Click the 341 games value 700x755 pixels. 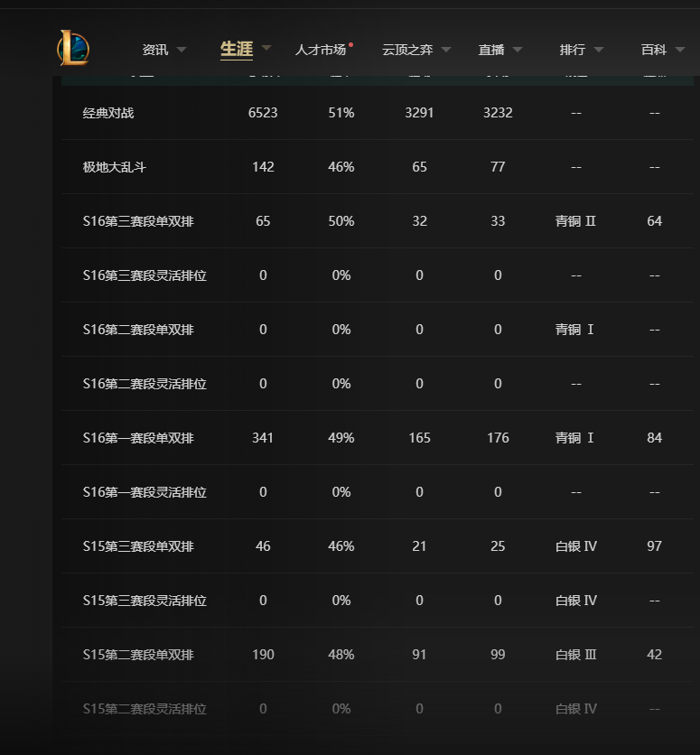point(263,438)
